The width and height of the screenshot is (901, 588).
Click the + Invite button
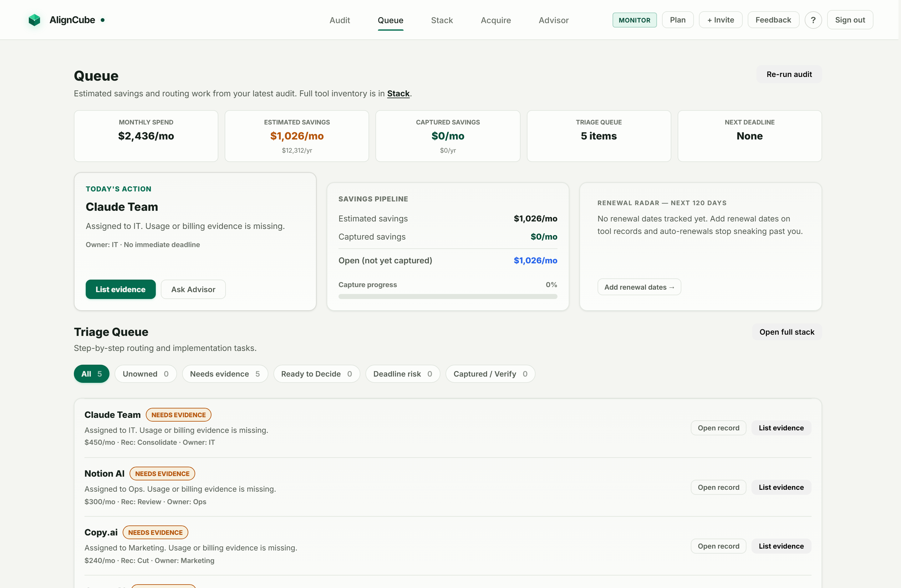[720, 20]
